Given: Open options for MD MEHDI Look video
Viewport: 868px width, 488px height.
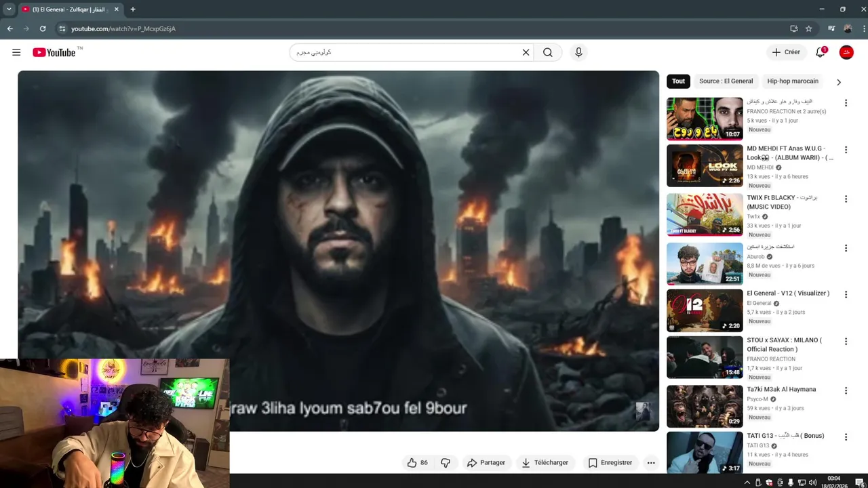Looking at the screenshot, I should (x=846, y=150).
